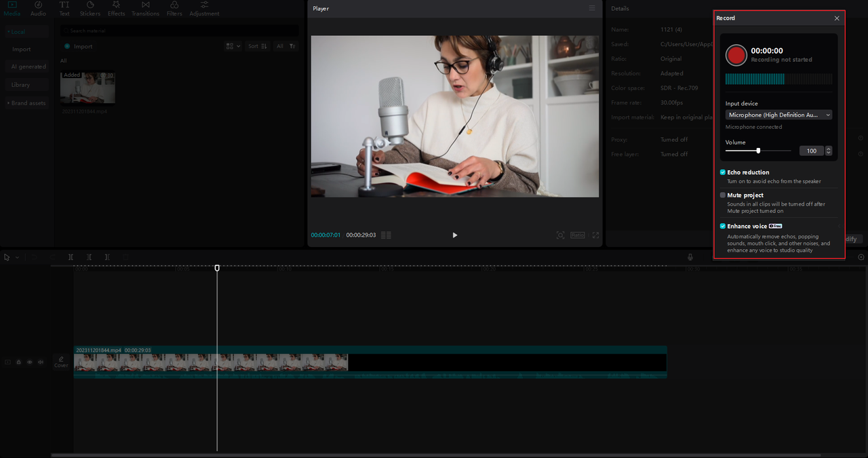Click the timeline playhead marker

217,268
